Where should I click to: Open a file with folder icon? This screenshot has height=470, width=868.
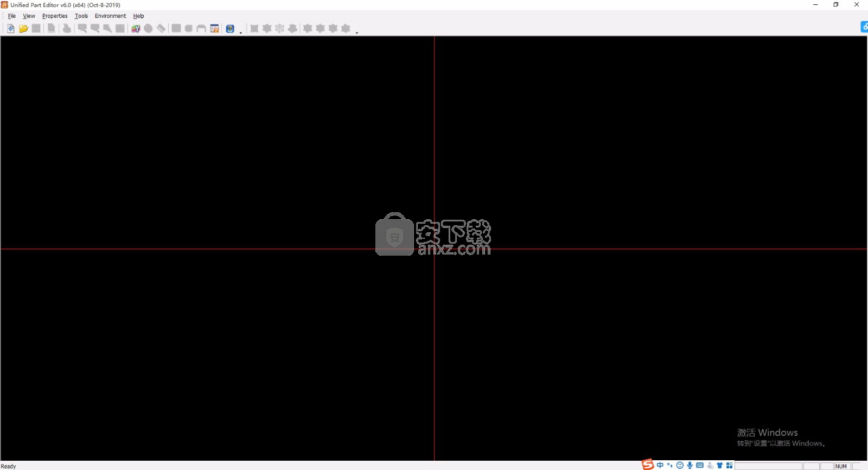(x=23, y=28)
